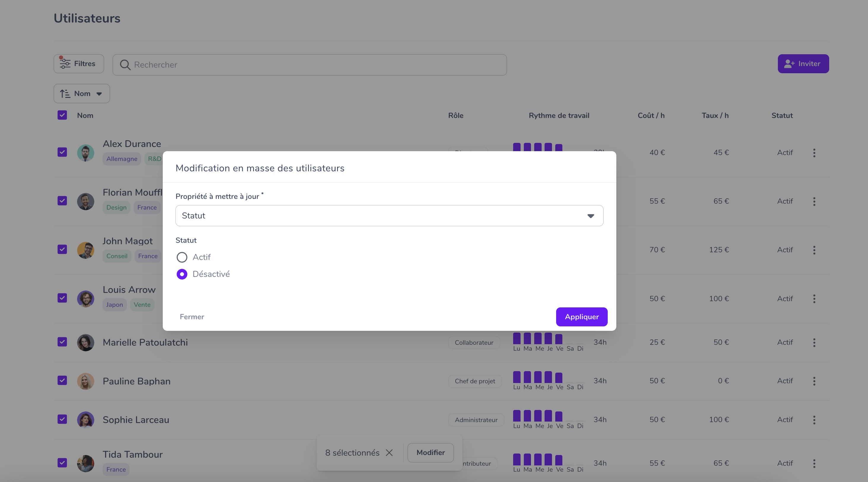Click the 8 sélectionnés label
This screenshot has height=482, width=868.
click(x=352, y=453)
